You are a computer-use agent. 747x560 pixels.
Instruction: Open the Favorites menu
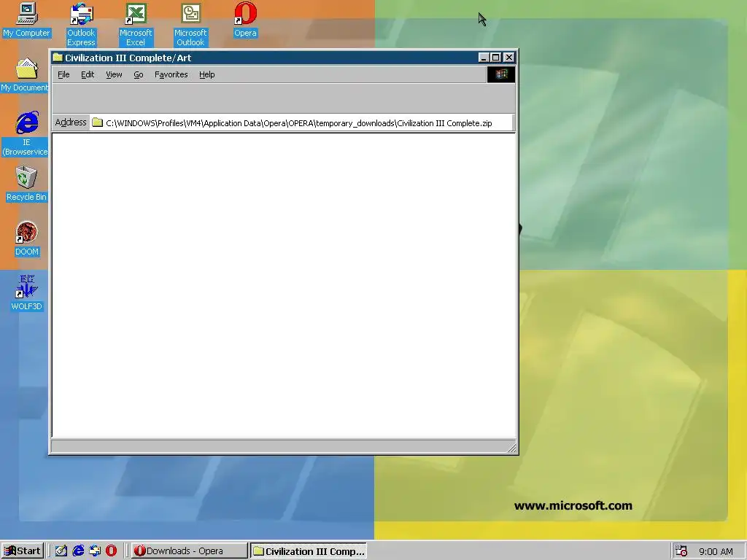(x=171, y=75)
